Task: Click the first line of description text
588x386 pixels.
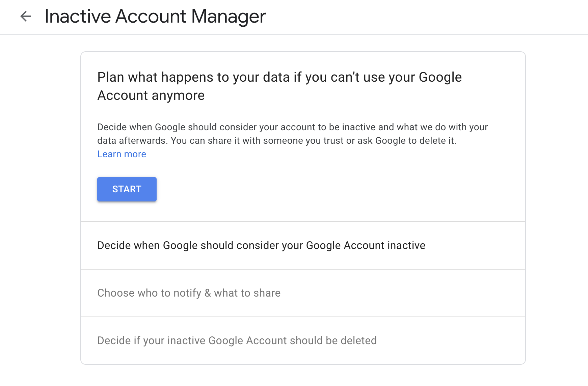Action: 292,127
